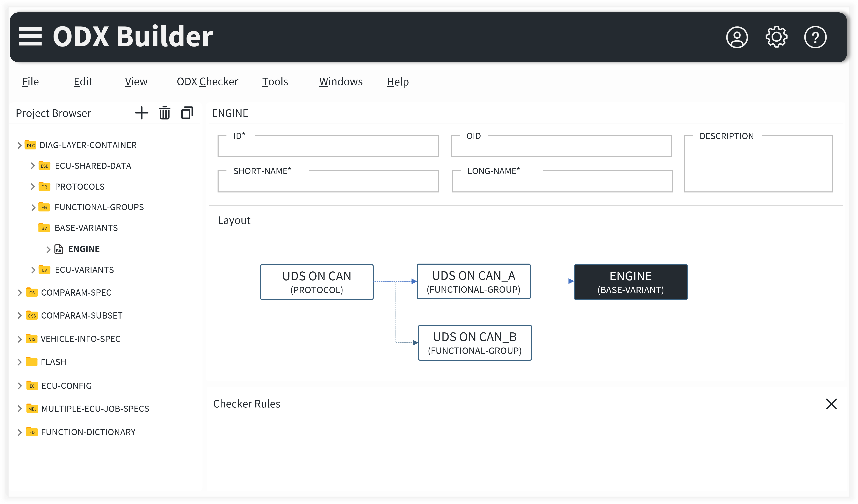858x504 pixels.
Task: Click into the SHORT-NAME input field
Action: [328, 184]
